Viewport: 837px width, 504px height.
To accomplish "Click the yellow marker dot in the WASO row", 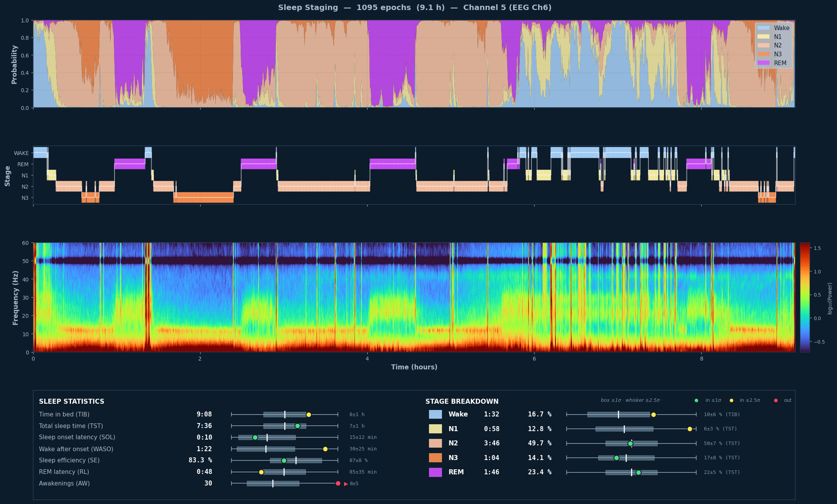I will coord(325,449).
